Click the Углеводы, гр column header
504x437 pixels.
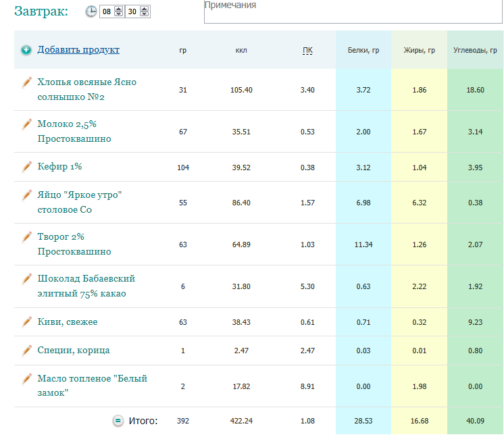[x=475, y=50]
